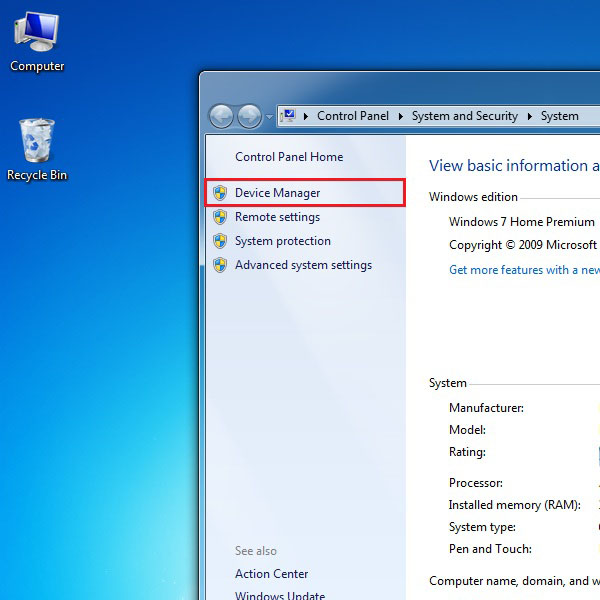Go to System and Security breadcrumb
The width and height of the screenshot is (600, 600).
(x=465, y=116)
